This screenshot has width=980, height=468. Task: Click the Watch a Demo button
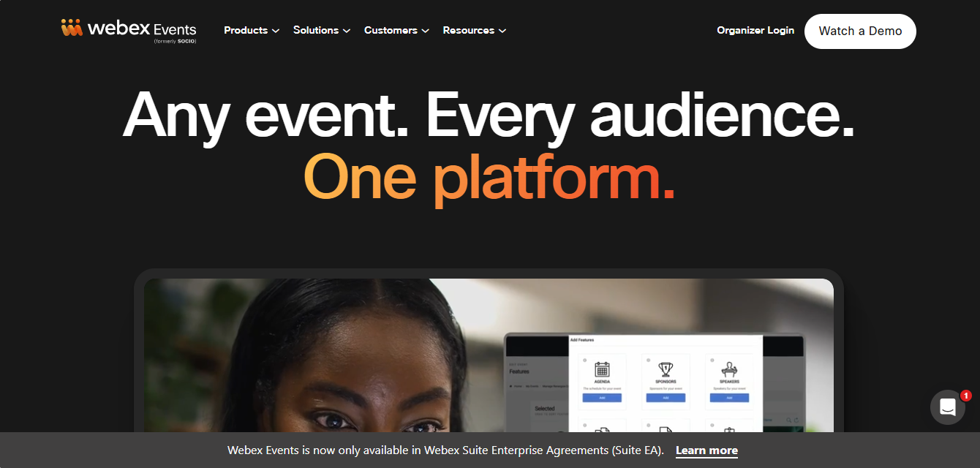(860, 31)
